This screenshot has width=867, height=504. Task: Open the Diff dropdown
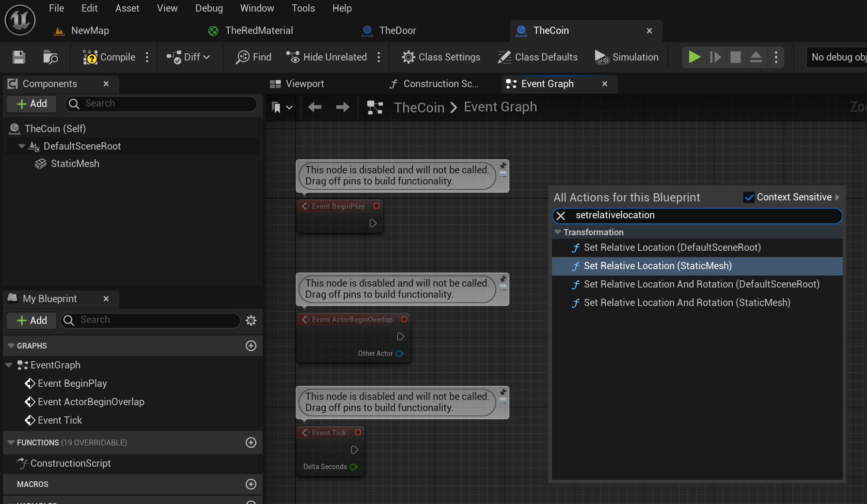pyautogui.click(x=189, y=57)
